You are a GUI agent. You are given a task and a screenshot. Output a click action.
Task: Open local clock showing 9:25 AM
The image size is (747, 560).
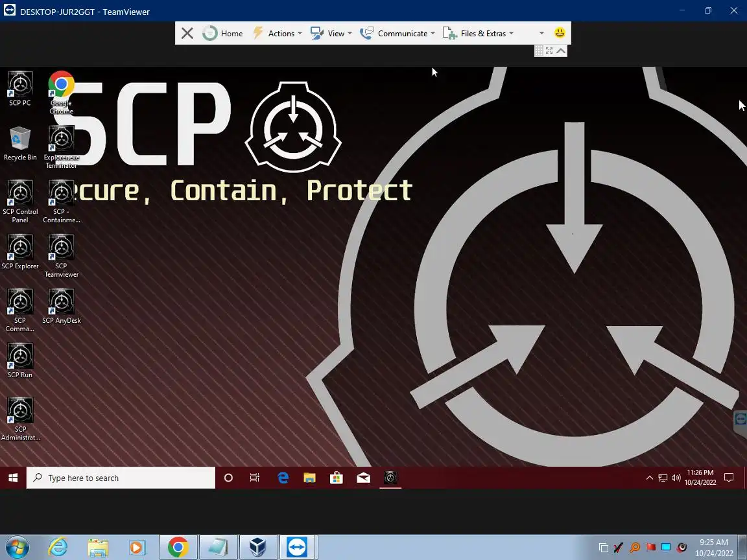[x=714, y=547]
